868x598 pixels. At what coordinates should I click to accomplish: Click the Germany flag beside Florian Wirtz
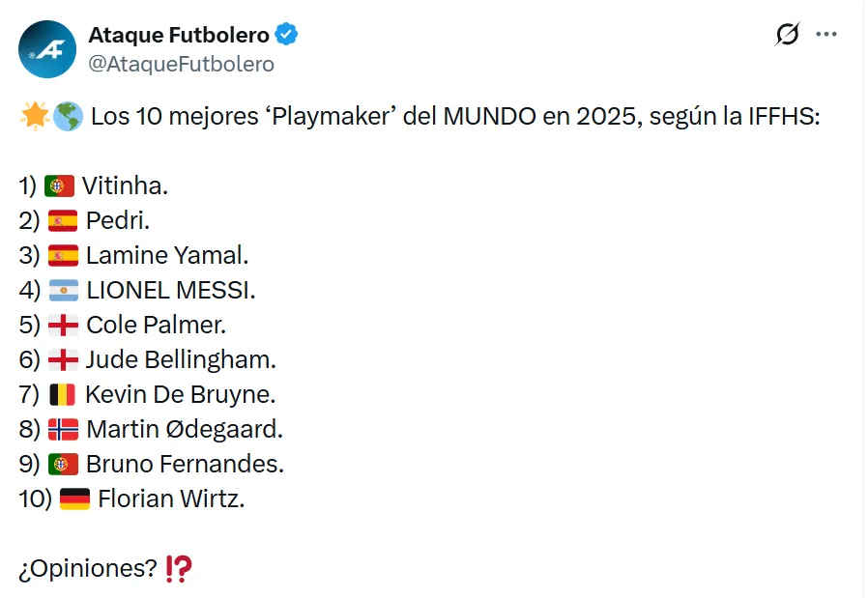(74, 498)
